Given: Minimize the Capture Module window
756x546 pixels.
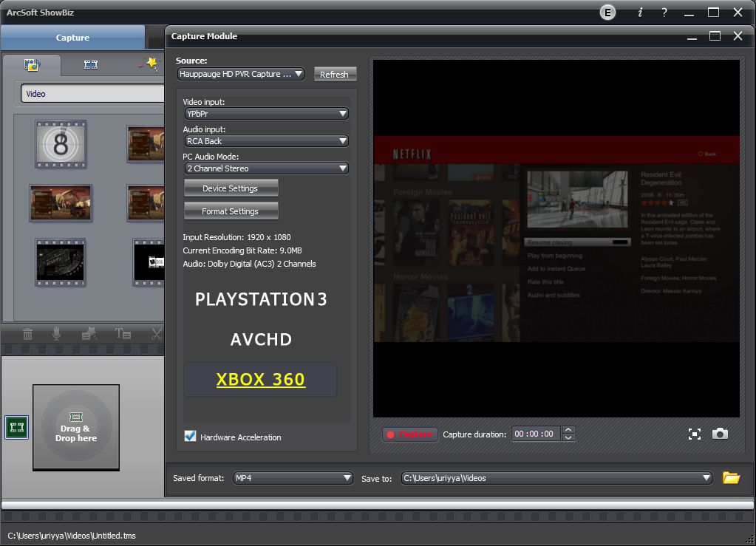Looking at the screenshot, I should pyautogui.click(x=692, y=37).
